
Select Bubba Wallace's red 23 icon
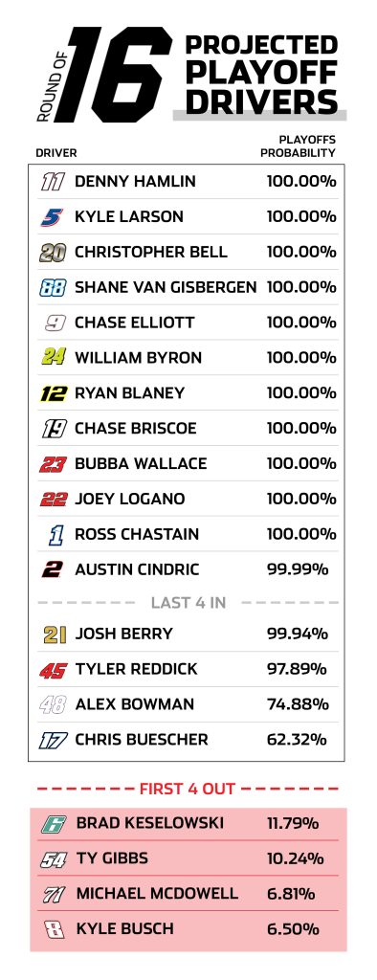tap(53, 464)
